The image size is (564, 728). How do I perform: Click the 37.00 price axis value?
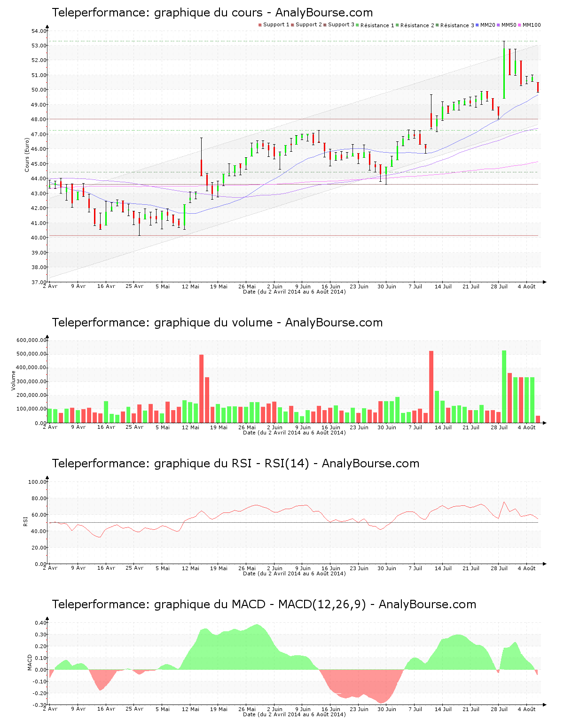(x=39, y=282)
